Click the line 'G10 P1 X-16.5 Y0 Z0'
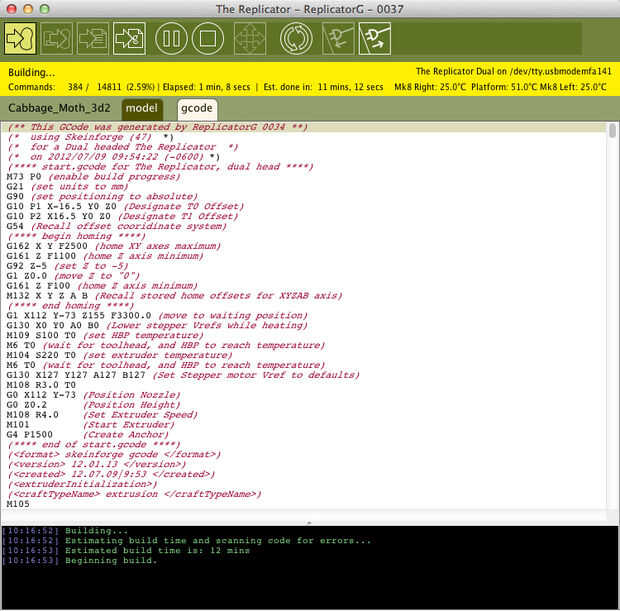Screen dimensions: 620x611 click(x=125, y=206)
